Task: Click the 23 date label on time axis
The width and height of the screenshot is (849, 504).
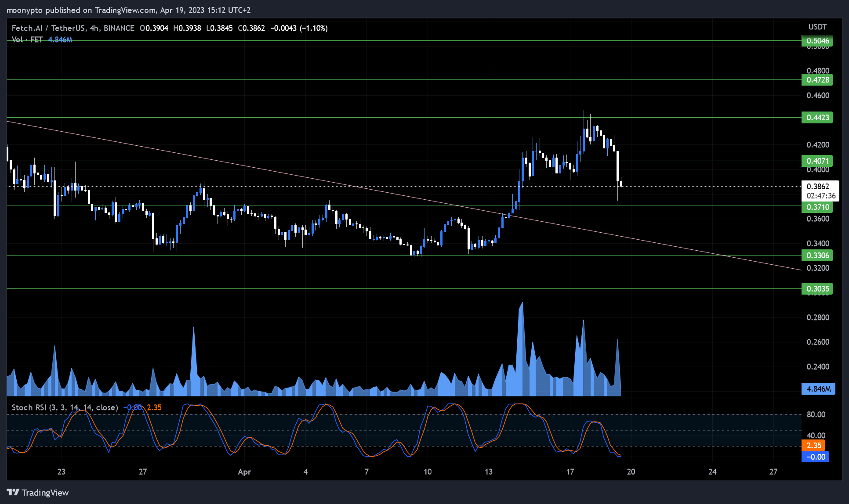Action: [61, 472]
